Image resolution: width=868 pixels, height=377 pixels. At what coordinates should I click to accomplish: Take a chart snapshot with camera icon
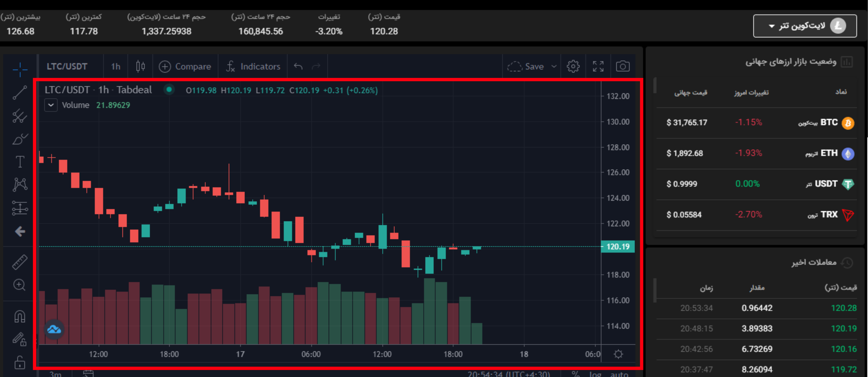[x=623, y=66]
